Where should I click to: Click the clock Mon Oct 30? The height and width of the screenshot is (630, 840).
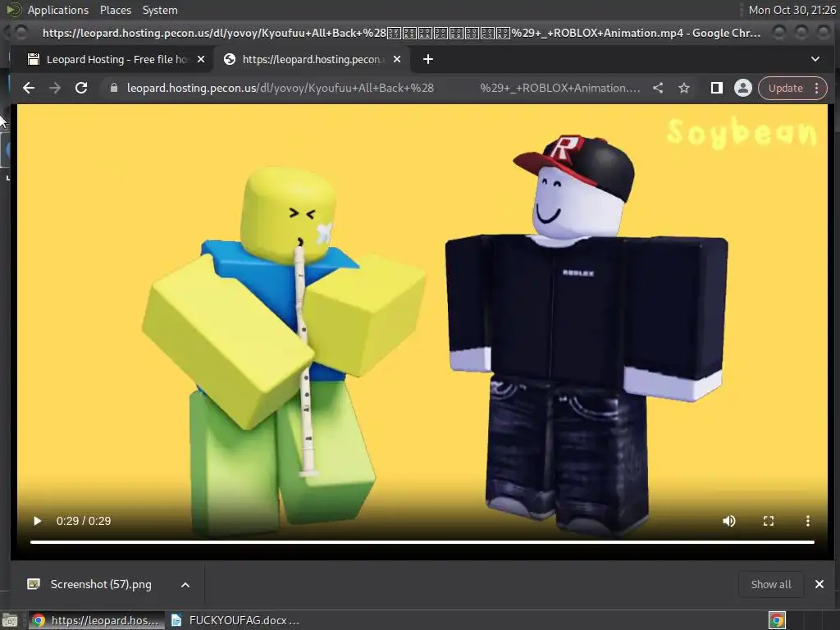[792, 10]
